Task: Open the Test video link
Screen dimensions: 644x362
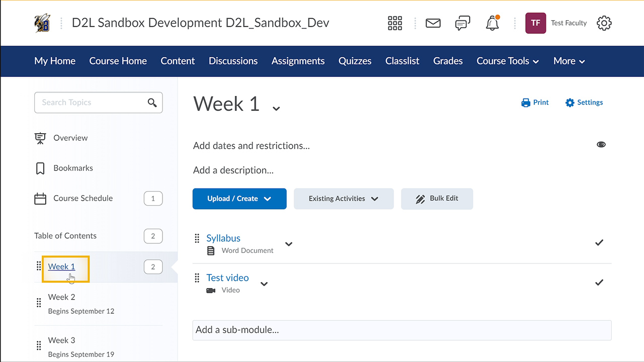Action: (227, 278)
